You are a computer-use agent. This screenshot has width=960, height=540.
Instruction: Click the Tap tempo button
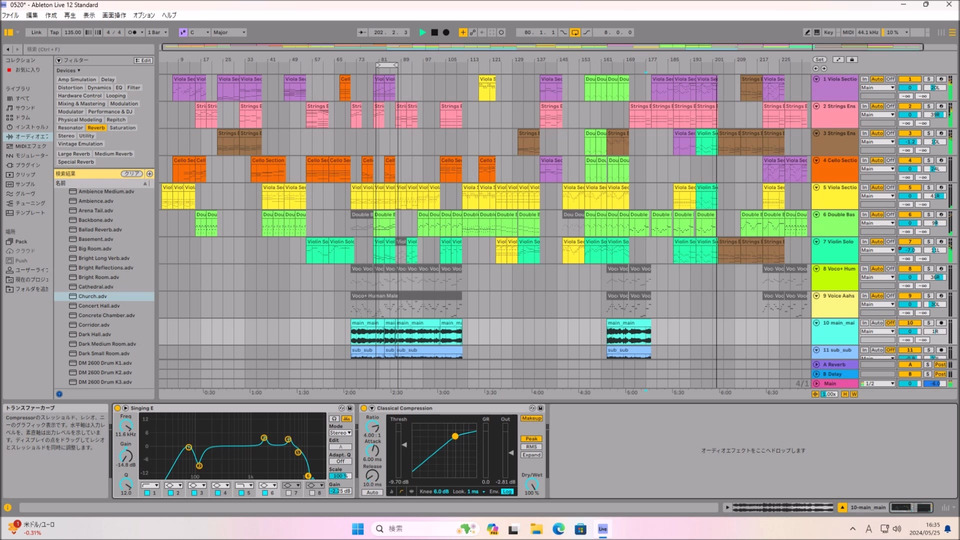tap(55, 32)
